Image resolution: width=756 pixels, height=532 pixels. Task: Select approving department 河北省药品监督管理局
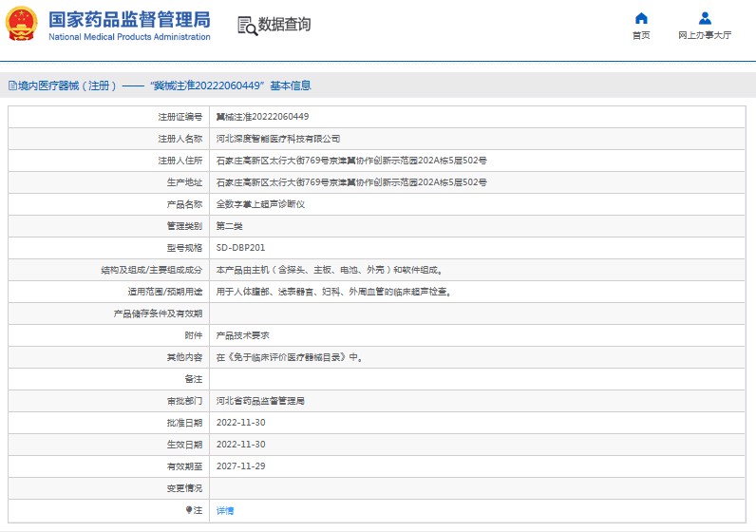(260, 401)
